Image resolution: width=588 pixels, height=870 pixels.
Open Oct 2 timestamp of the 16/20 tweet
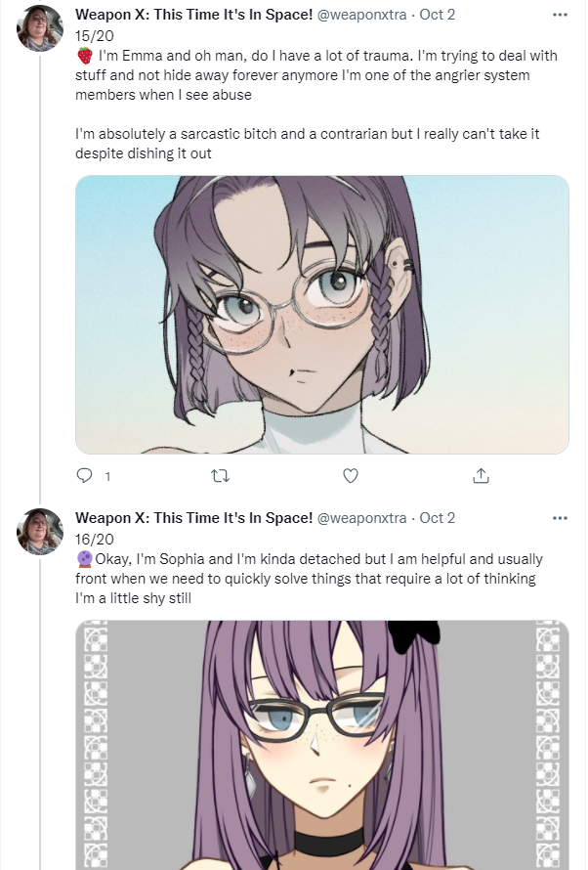[x=438, y=518]
